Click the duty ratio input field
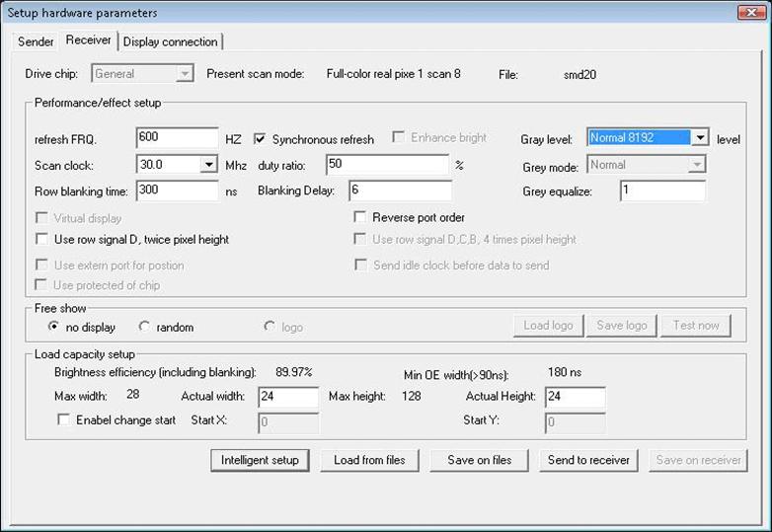This screenshot has width=772, height=532. tap(387, 165)
